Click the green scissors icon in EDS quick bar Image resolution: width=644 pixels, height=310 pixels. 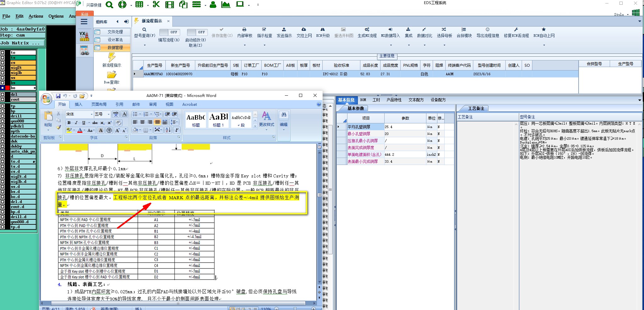(156, 4)
